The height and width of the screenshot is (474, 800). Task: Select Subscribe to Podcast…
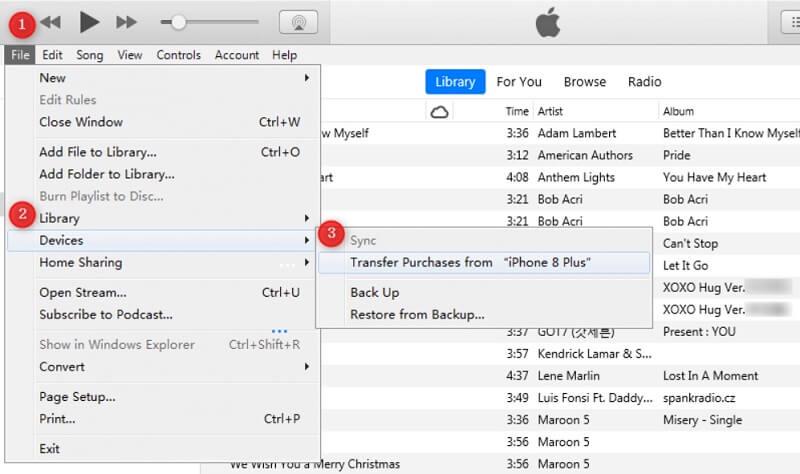pyautogui.click(x=163, y=314)
